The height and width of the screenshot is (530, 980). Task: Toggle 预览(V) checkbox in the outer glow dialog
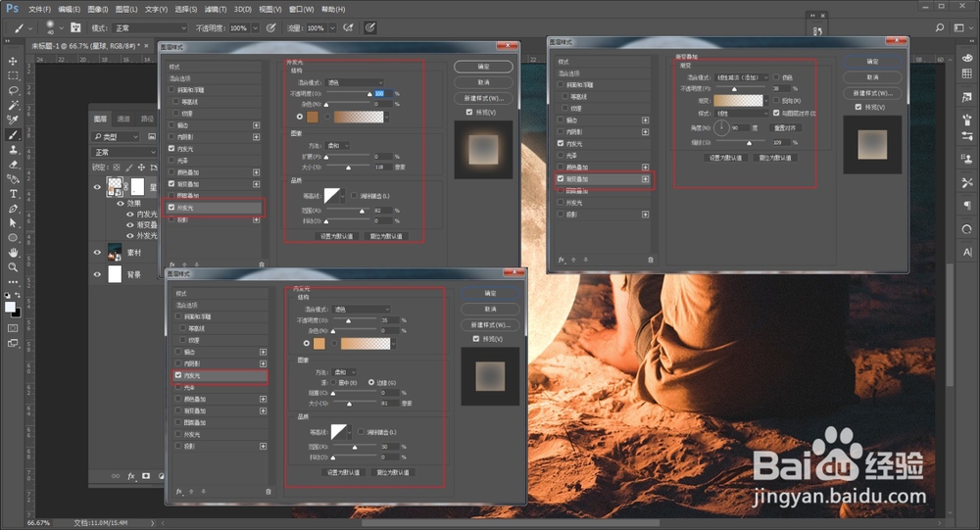coord(469,112)
